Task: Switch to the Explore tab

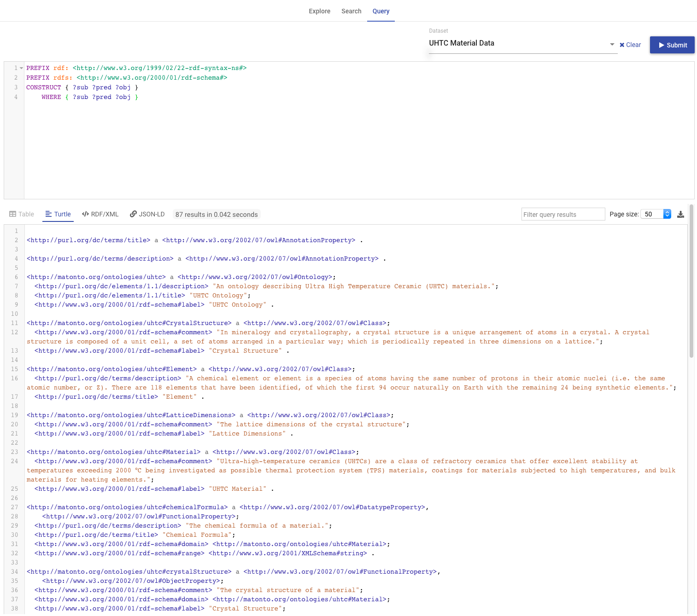Action: coord(319,11)
